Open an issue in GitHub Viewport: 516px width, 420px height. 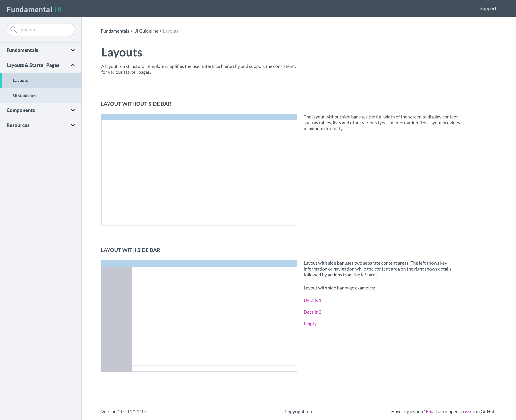coord(469,411)
